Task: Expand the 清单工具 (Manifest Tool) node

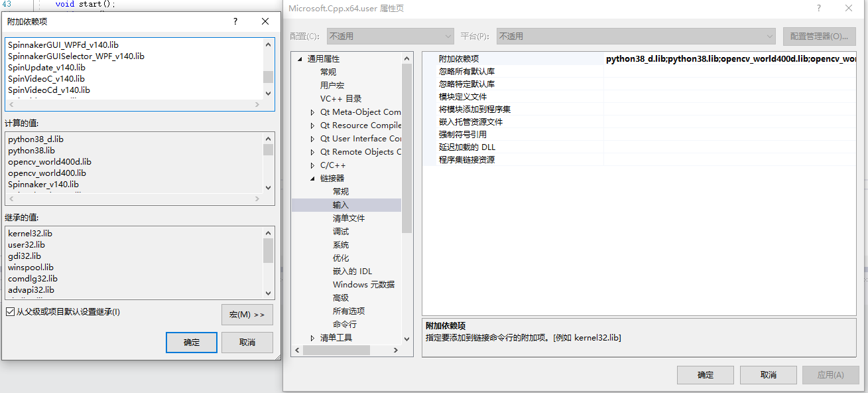Action: point(312,337)
